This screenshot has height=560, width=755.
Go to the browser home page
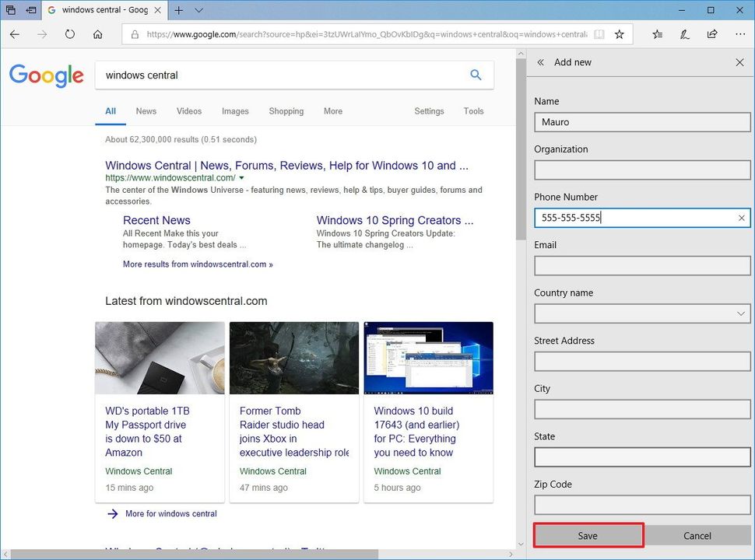click(98, 34)
